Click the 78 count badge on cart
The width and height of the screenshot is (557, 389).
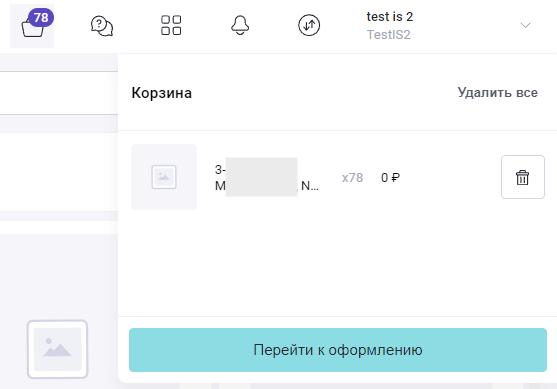[x=41, y=17]
